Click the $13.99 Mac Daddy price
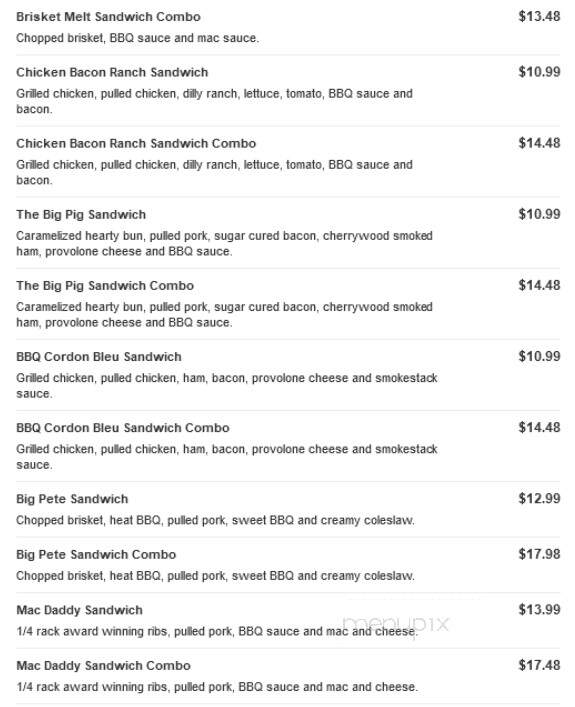Screen dimensions: 575x707 (539, 610)
